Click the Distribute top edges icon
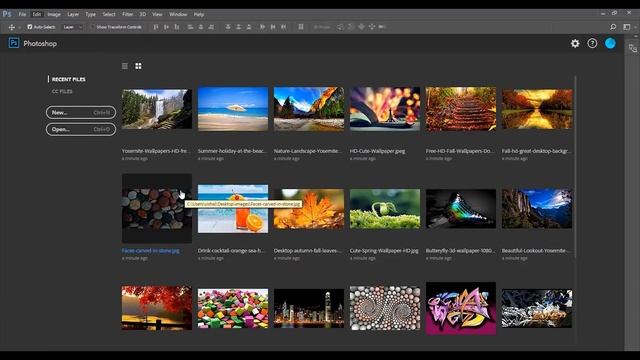This screenshot has width=640, height=360. pyautogui.click(x=228, y=27)
